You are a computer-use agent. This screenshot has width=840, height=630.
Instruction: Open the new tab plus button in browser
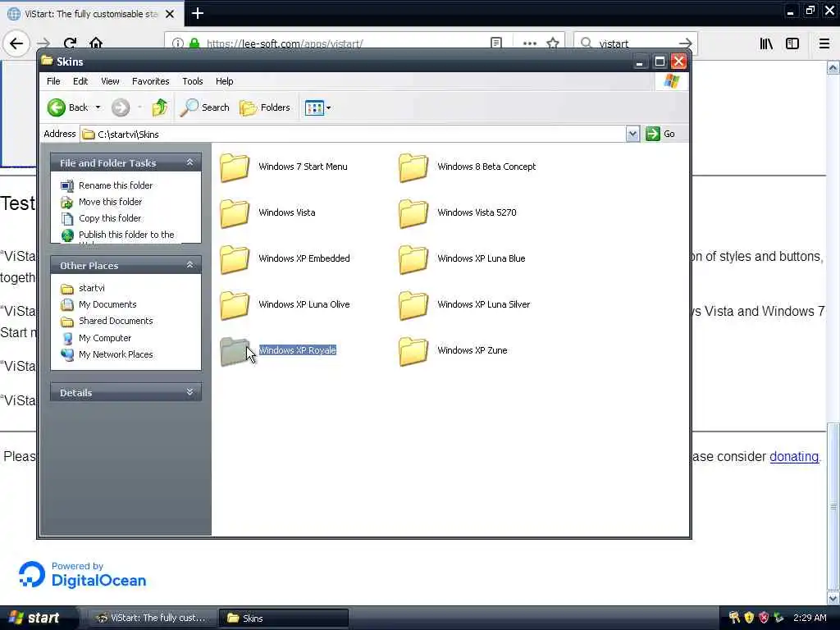(198, 13)
